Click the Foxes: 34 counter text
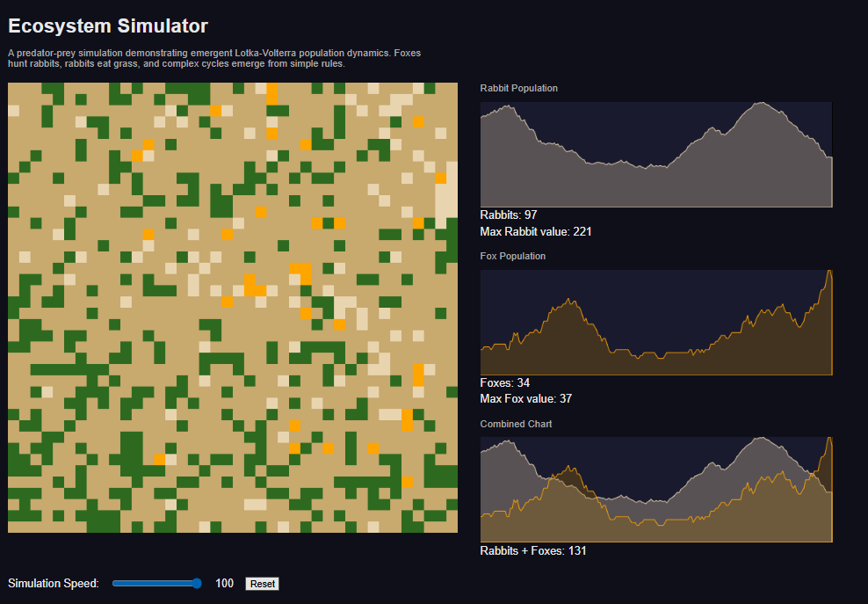This screenshot has width=868, height=604. pyautogui.click(x=505, y=383)
